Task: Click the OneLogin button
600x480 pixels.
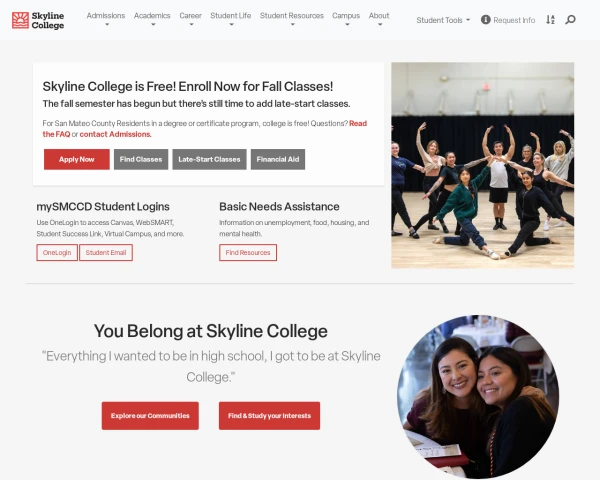Action: tap(57, 253)
